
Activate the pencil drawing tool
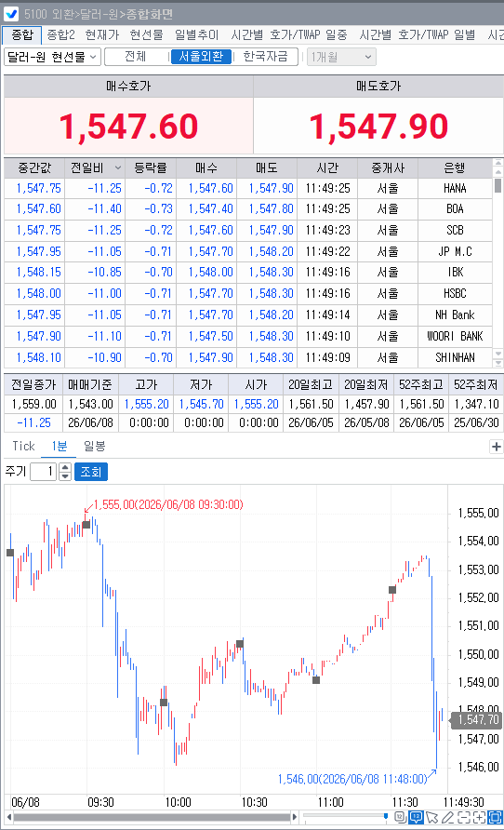(x=447, y=817)
